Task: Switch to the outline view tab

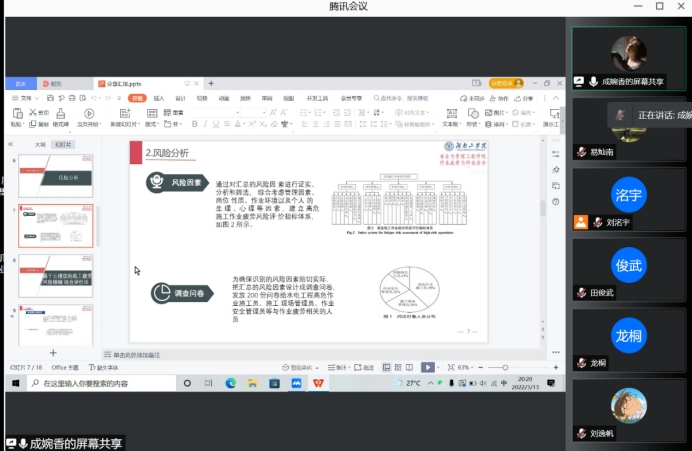Action: 40,145
